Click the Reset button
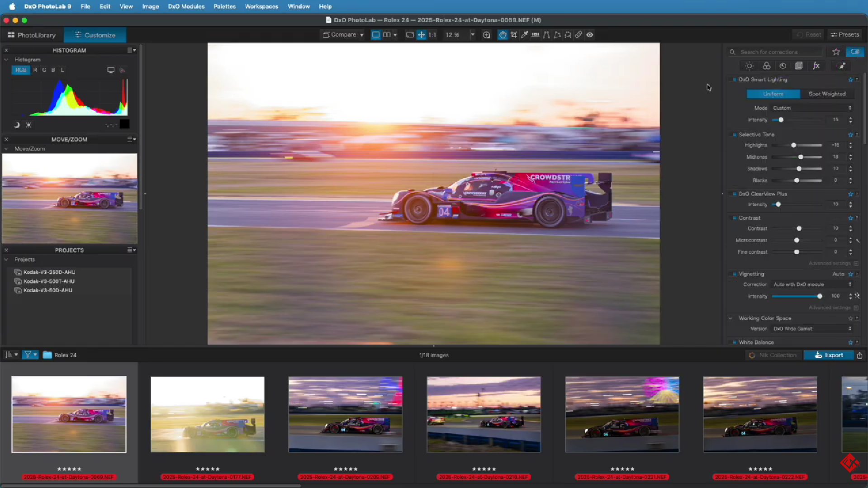The image size is (868, 488). (x=808, y=35)
